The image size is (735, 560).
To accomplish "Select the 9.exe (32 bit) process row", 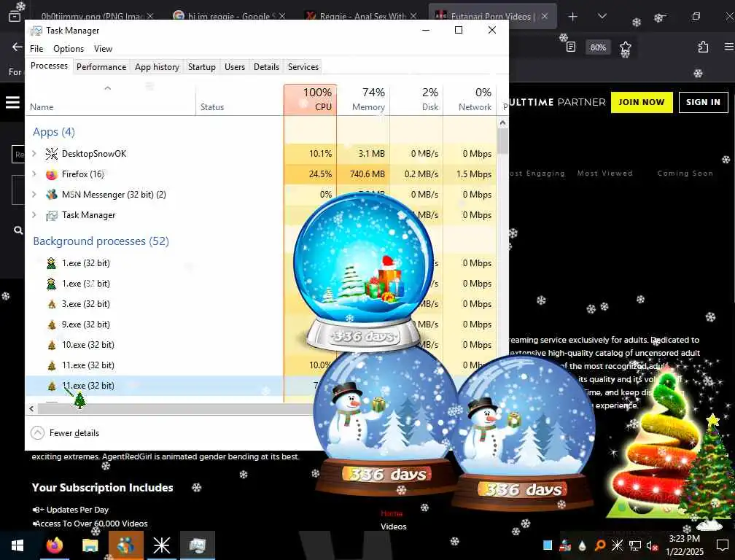I will point(155,324).
